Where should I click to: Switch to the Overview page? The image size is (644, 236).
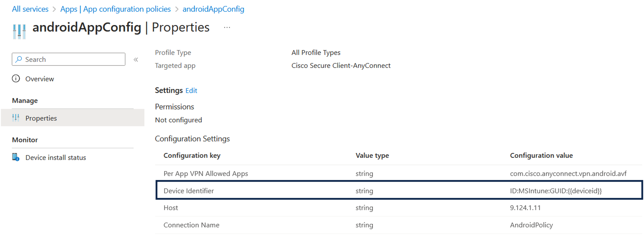pos(40,78)
